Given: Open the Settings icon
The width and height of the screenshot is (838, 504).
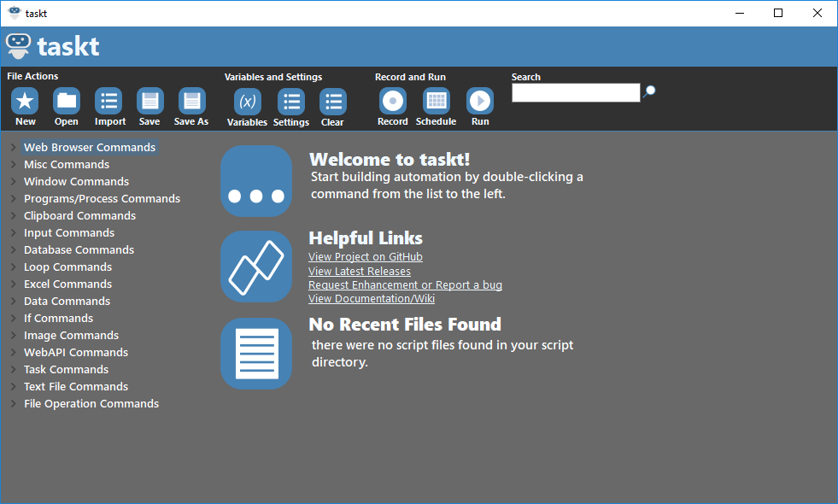Looking at the screenshot, I should (291, 102).
